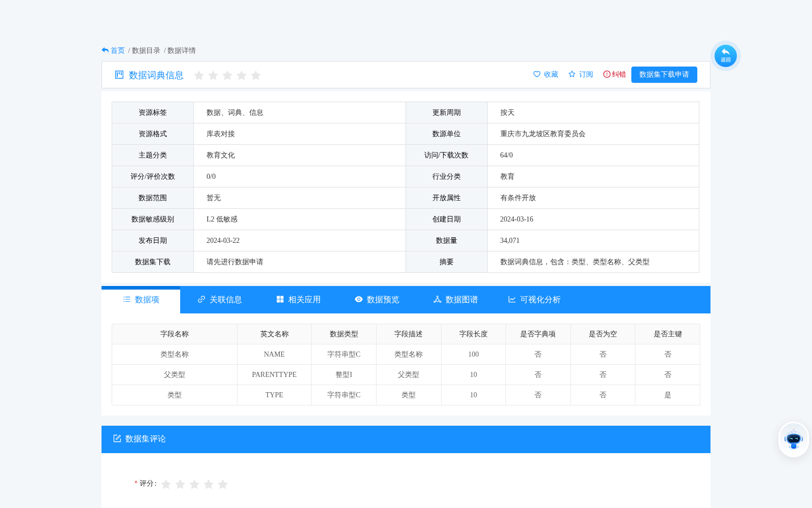The width and height of the screenshot is (812, 508).
Task: Click the 数据词典信息 title icon
Action: 119,75
